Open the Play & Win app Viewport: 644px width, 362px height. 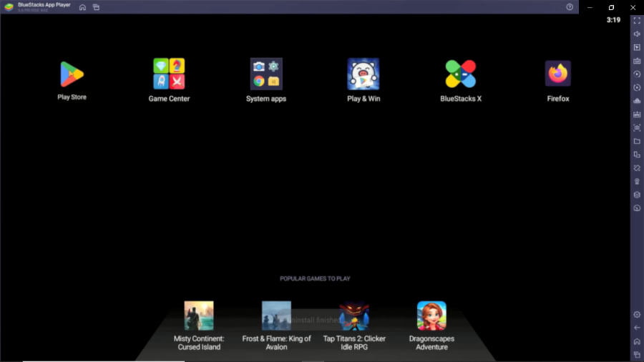364,74
